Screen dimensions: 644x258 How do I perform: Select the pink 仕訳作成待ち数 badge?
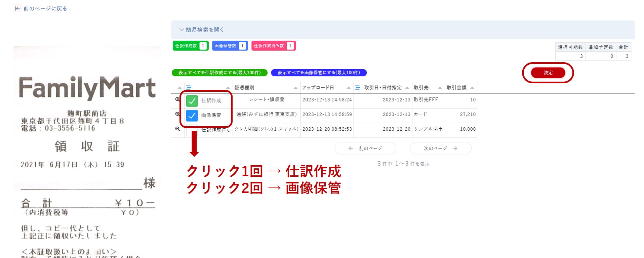click(x=274, y=46)
